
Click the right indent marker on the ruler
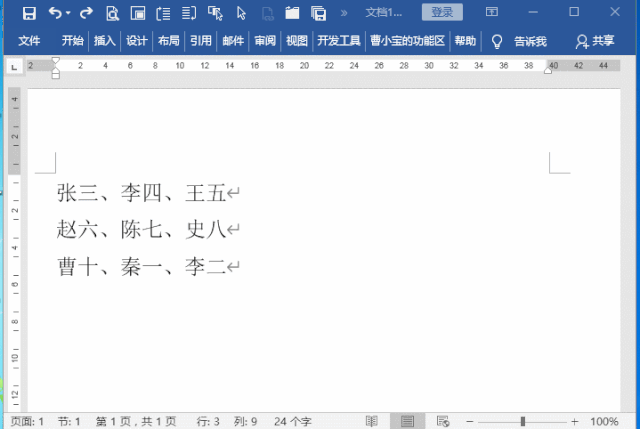click(x=548, y=71)
